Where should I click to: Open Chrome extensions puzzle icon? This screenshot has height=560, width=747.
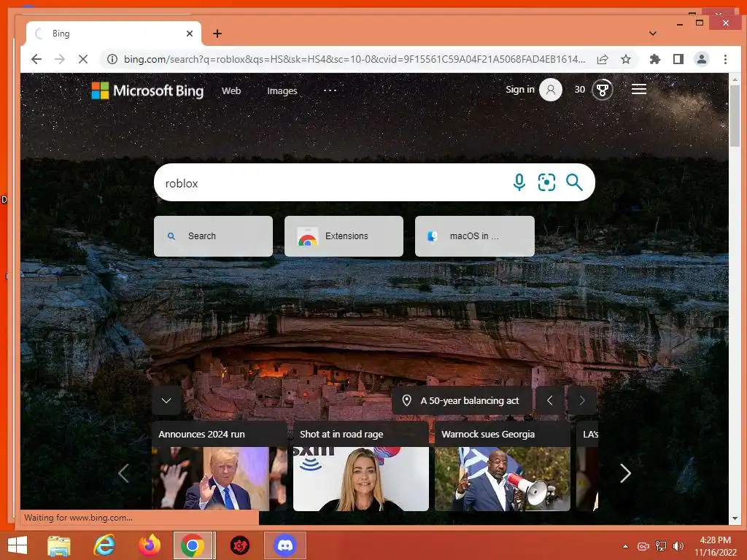click(x=655, y=59)
